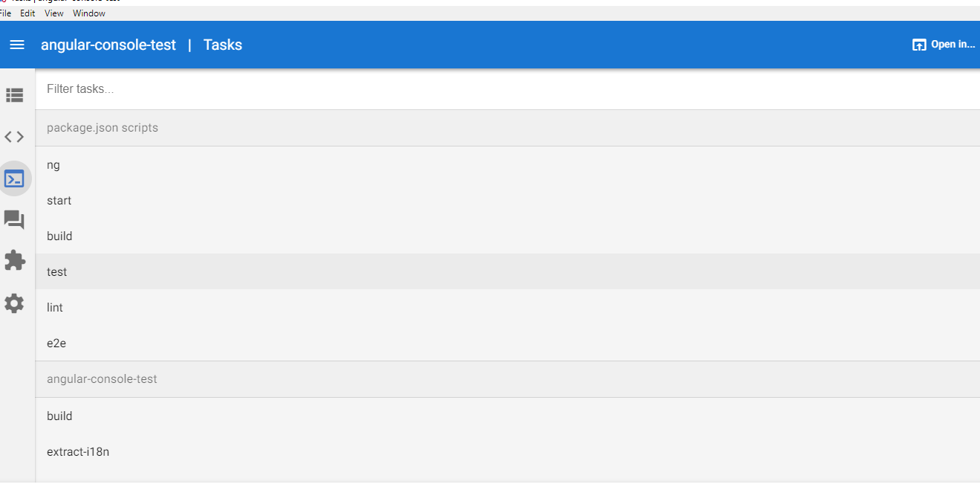Open the chat bubbles sidebar icon
The height and width of the screenshot is (487, 980).
coord(14,220)
